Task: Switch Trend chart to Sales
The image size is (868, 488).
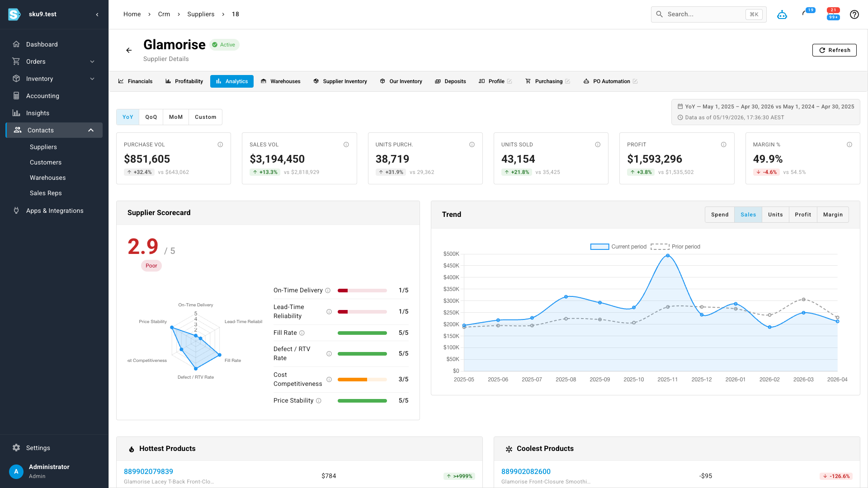Action: 748,215
